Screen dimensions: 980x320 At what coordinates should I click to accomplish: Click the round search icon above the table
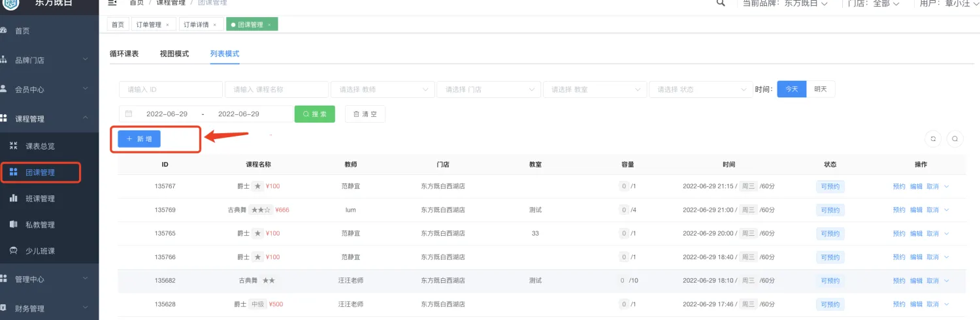pos(955,138)
